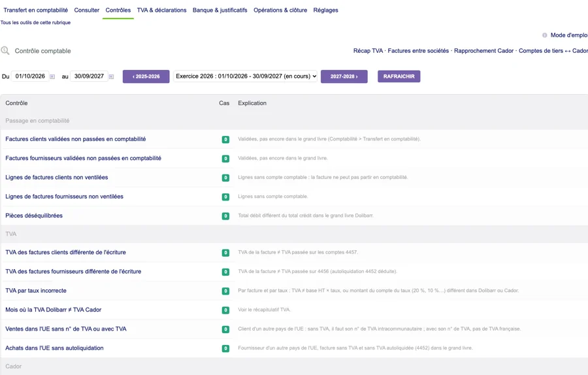Open the Rapprochement Cador link
Viewport: 588px width, 375px height.
tap(483, 50)
